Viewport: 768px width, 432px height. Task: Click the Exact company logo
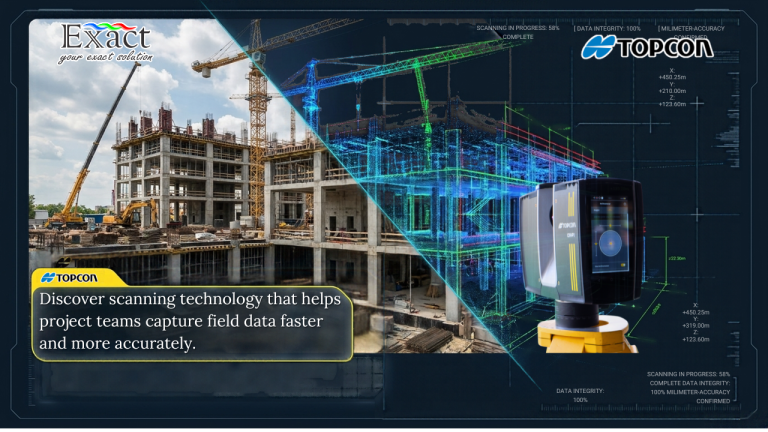106,43
